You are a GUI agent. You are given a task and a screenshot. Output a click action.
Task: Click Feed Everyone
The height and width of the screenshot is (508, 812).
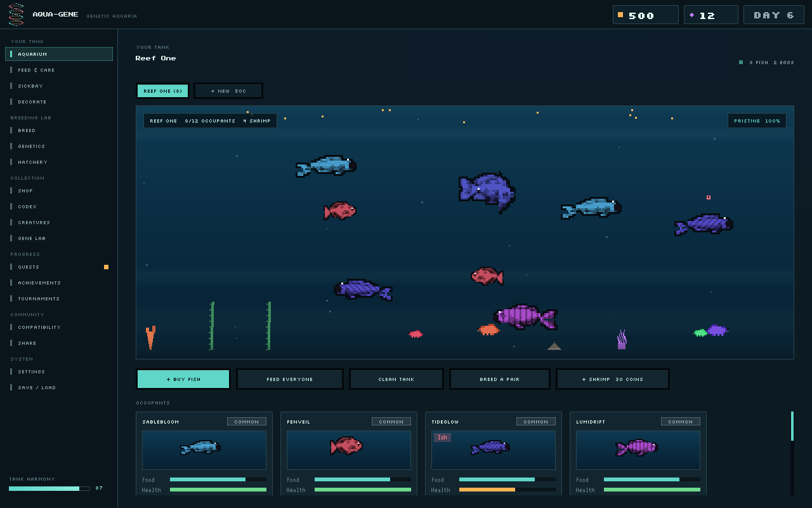(290, 379)
